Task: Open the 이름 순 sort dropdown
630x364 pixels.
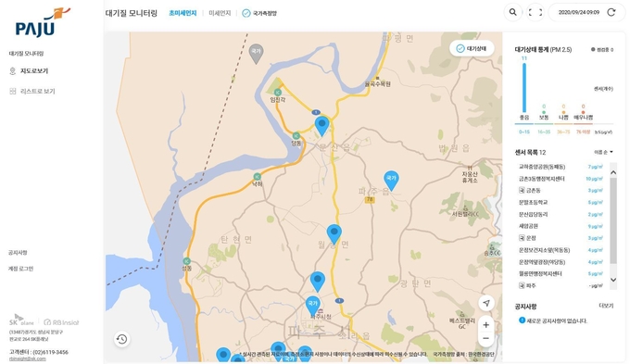Action: (x=603, y=152)
